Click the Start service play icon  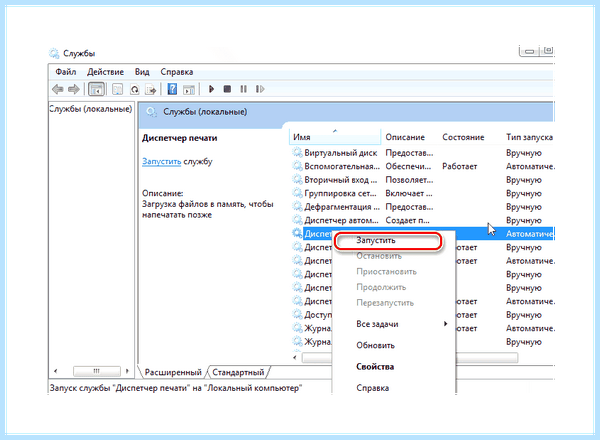tap(211, 90)
